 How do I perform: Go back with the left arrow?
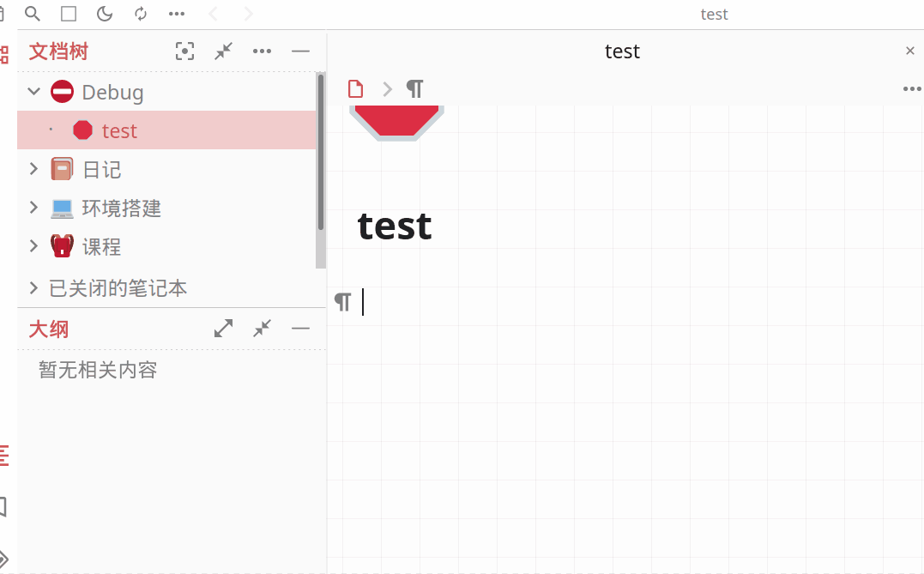(213, 14)
